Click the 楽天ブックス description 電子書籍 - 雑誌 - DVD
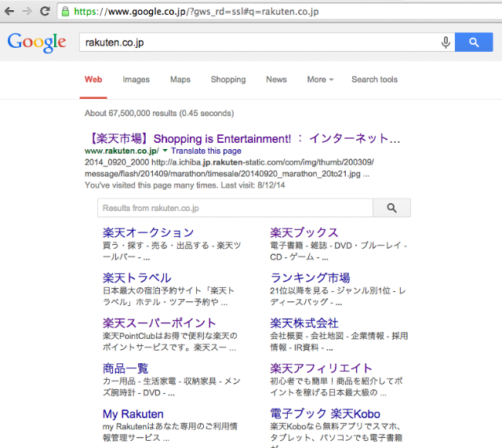The height and width of the screenshot is (448, 502). click(x=338, y=251)
